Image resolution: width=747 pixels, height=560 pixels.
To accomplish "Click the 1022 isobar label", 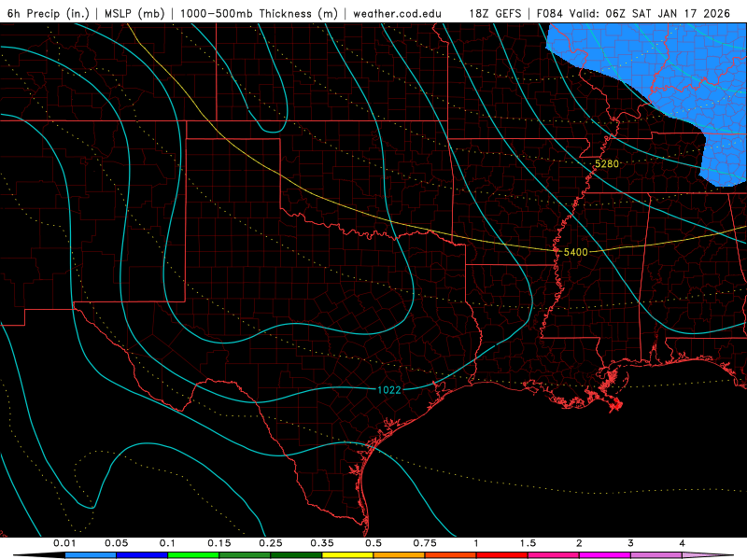I will [389, 390].
